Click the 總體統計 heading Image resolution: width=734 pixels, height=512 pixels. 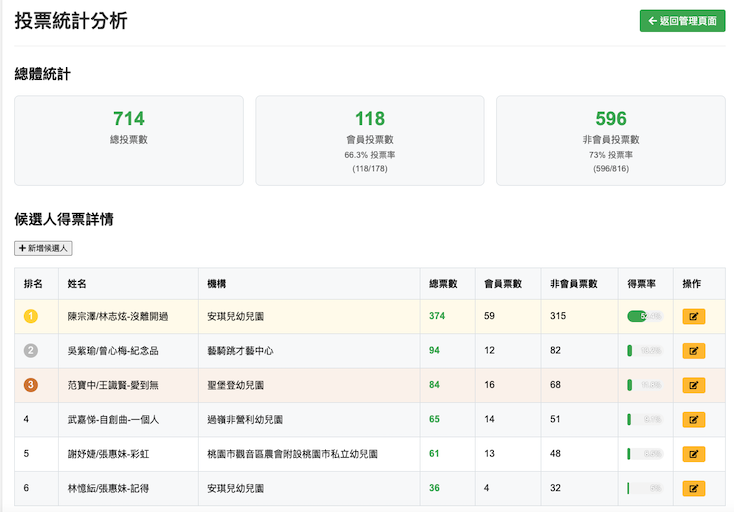43,74
